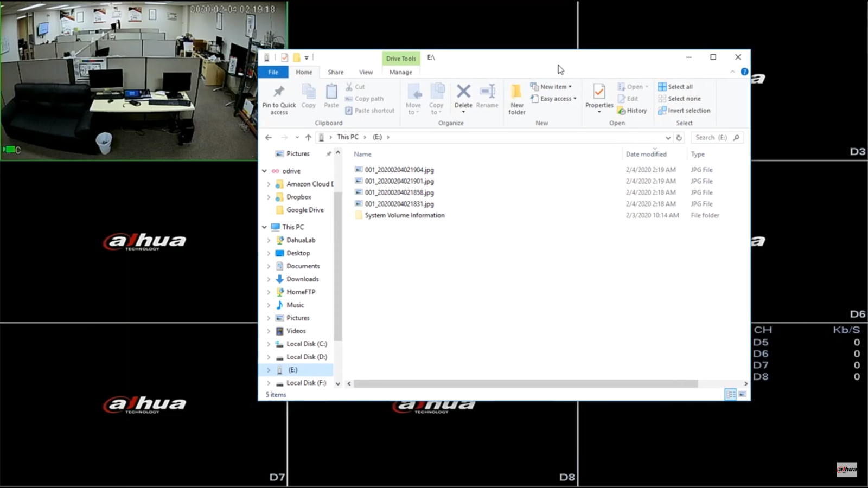Open the Explorer Help question mark icon
This screenshot has height=488, width=868.
pos(744,72)
